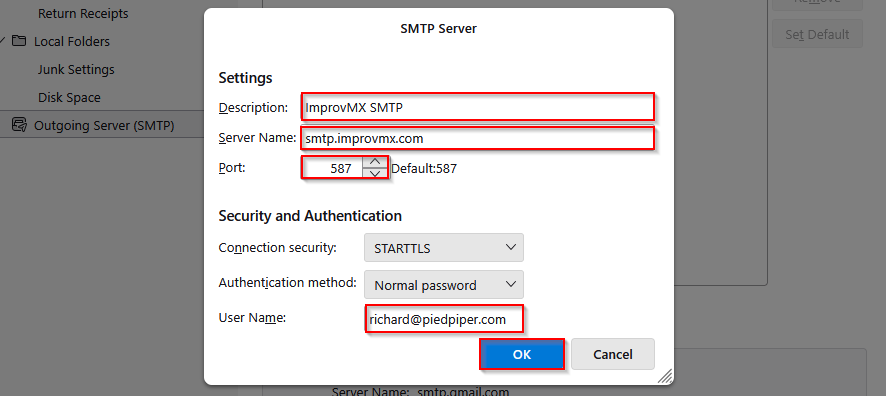Click the Port number field showing 587
886x396 pixels.
tap(332, 168)
